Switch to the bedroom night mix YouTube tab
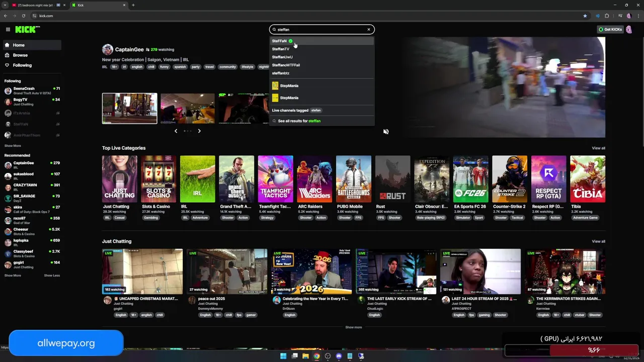This screenshot has height=362, width=644. (x=38, y=5)
